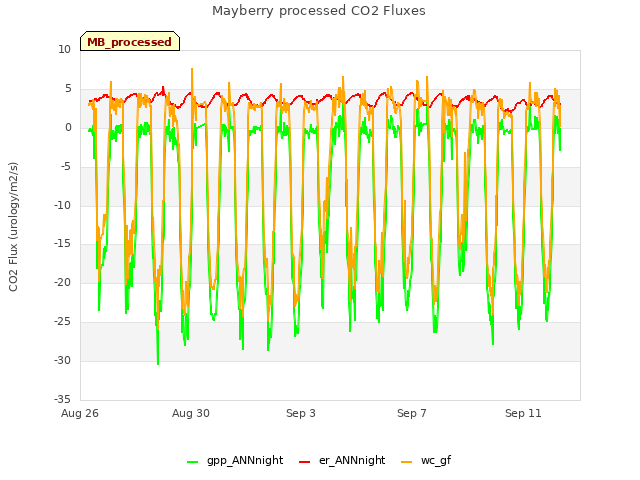Click the lowest green trough near -30
This screenshot has height=480, width=640.
158,362
